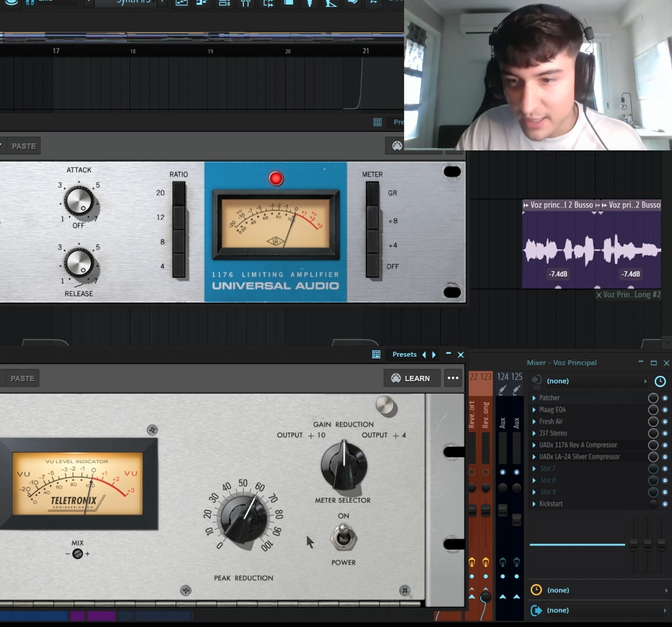Open the Fresh Air plugin slot
This screenshot has width=672, height=627.
tap(551, 422)
